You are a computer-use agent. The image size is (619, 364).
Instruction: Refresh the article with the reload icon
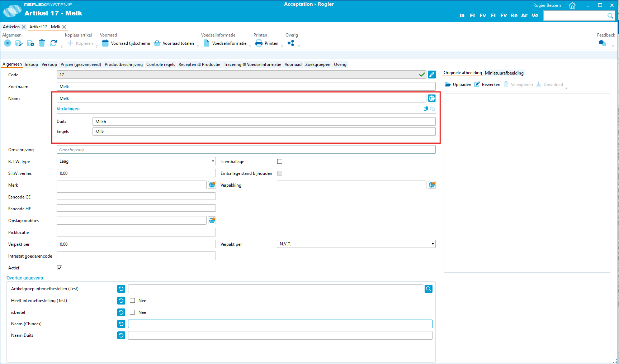pyautogui.click(x=53, y=43)
